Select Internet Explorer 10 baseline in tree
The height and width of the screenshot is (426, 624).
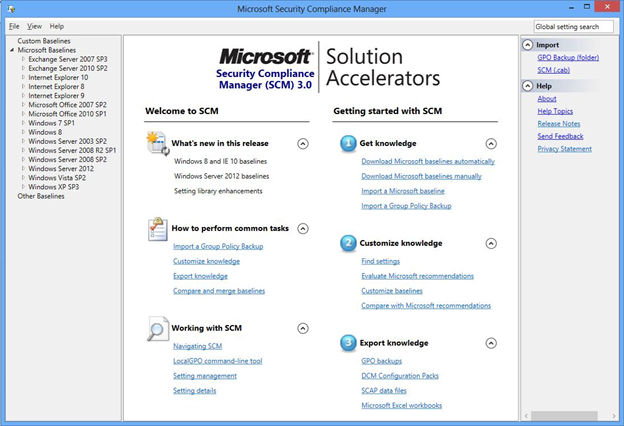point(58,77)
